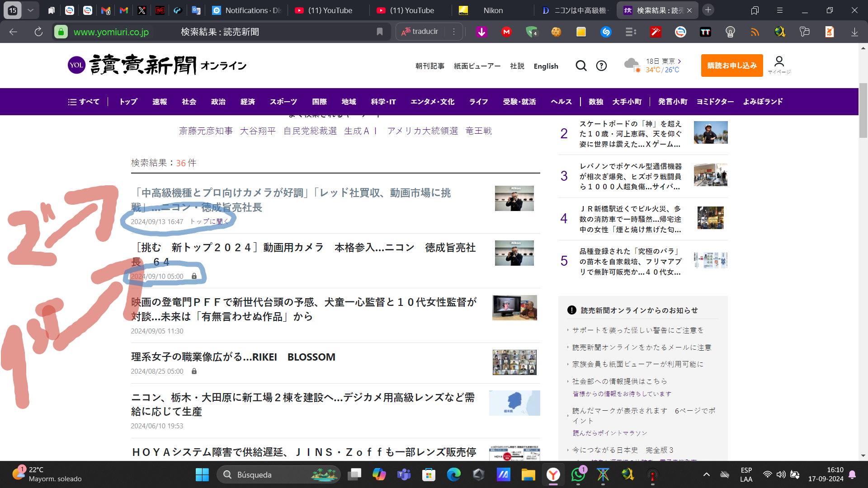Click the skateboard ranking thumbnail
The image size is (868, 488).
[x=711, y=132]
